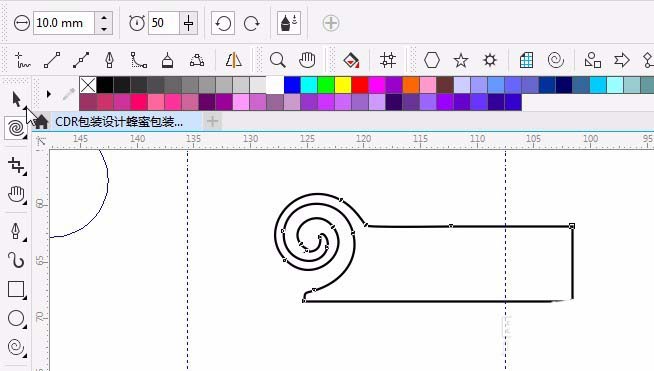The height and width of the screenshot is (371, 654).
Task: Select the Mesh fill tool
Action: (388, 60)
